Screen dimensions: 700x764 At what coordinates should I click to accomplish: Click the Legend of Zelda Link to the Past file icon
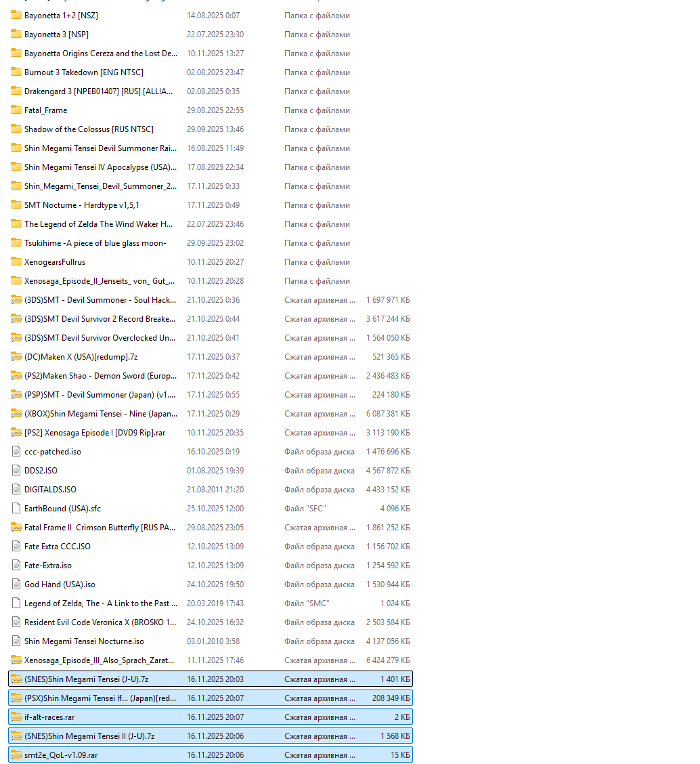(16, 603)
